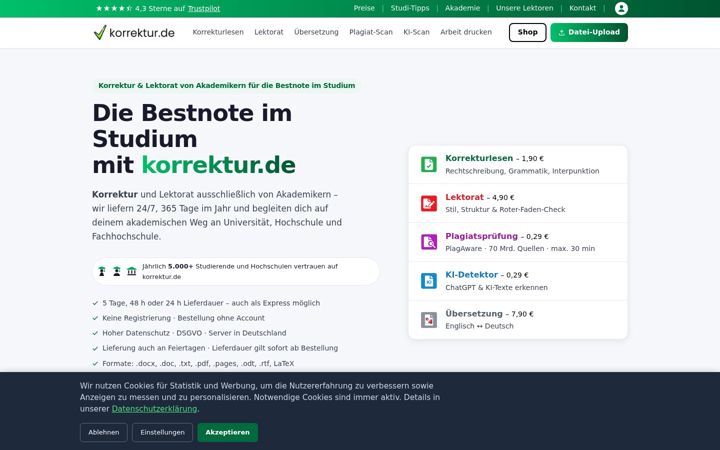The image size is (720, 450).
Task: Open Kontakt in the top bar
Action: [582, 8]
